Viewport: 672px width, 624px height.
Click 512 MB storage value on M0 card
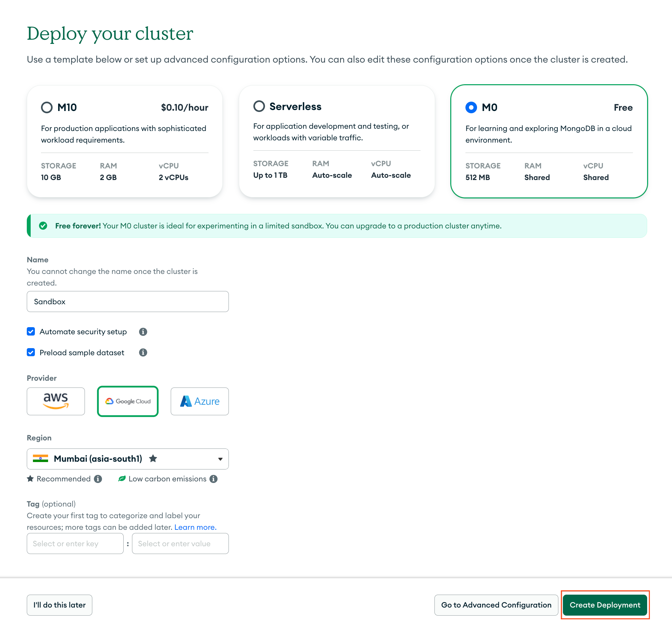click(477, 177)
